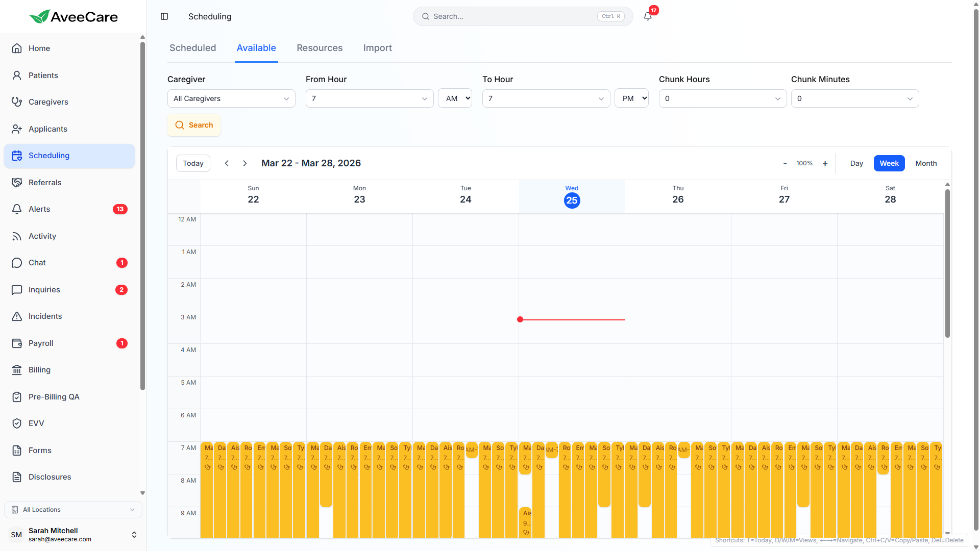This screenshot has width=980, height=551.
Task: Switch to the Scheduled tab
Action: (192, 48)
